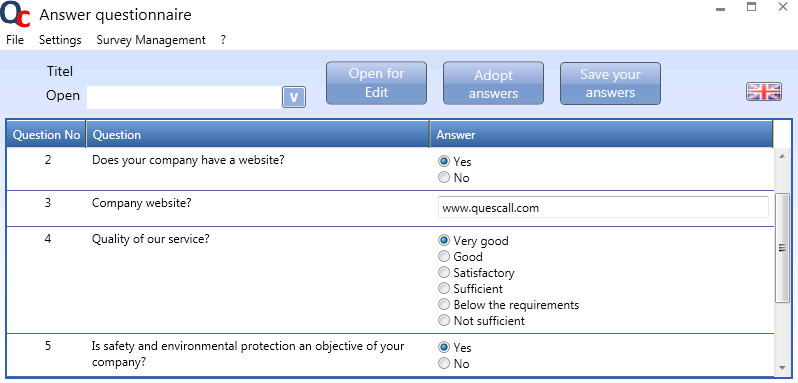Click the scrollbar down arrow
This screenshot has height=383, width=798.
point(782,368)
